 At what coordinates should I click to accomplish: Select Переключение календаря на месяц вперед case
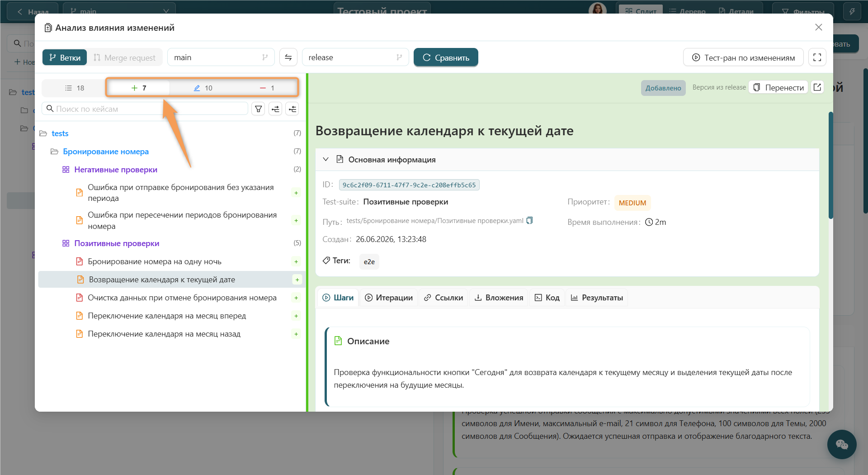tap(167, 316)
